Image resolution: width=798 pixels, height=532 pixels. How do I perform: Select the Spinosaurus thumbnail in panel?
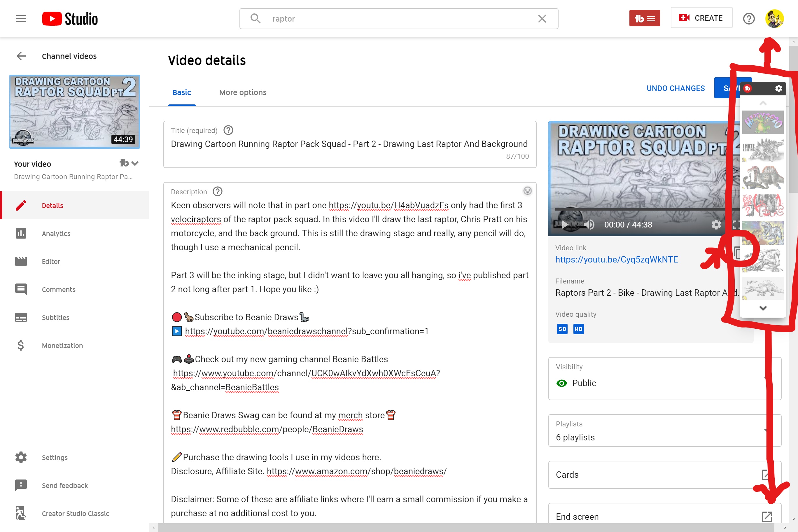(763, 178)
